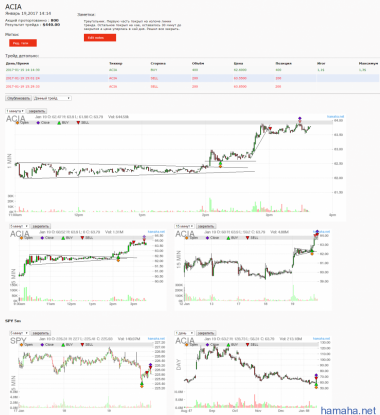This screenshot has height=415, width=380.
Task: Click the red SELL legend triangle on 1-minute chart
Action: [x=78, y=123]
